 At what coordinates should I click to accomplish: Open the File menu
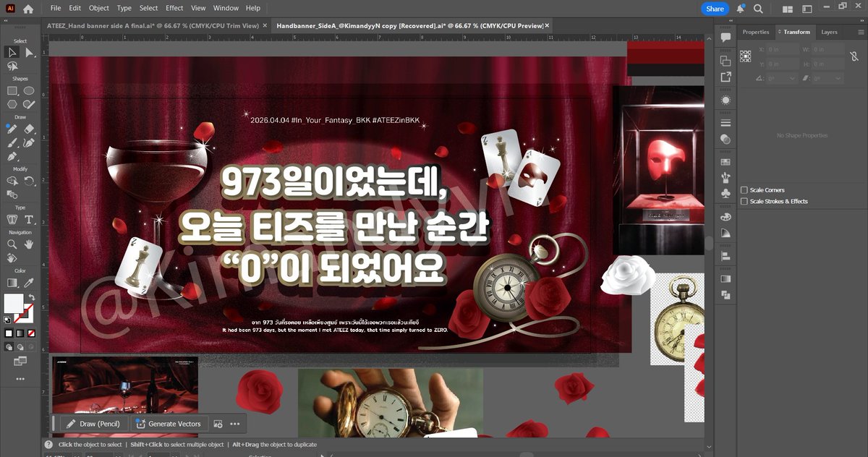(x=56, y=8)
